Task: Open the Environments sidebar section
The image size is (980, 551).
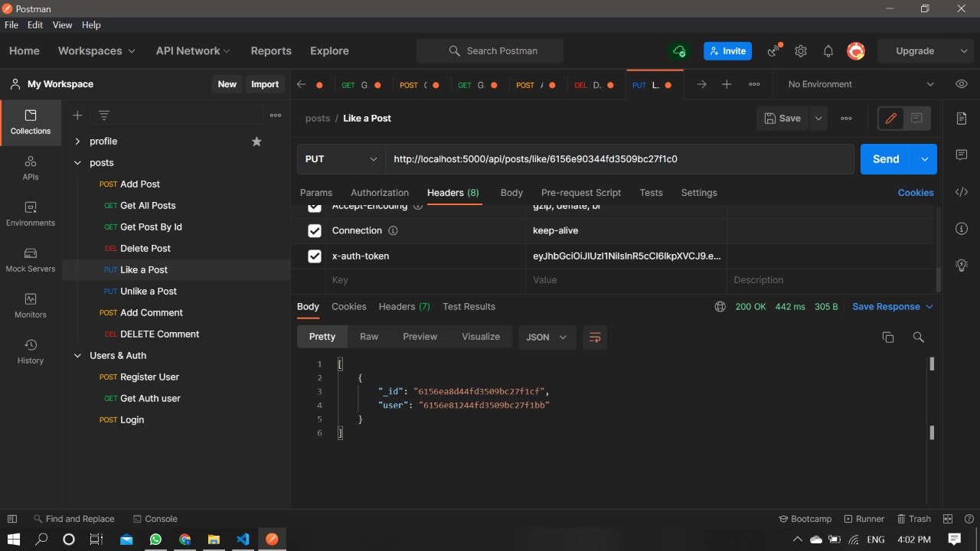Action: tap(31, 214)
